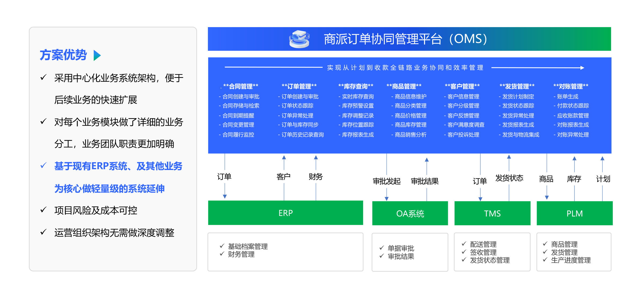Image resolution: width=644 pixels, height=293 pixels.
Task: Click the 审批发起 flow label
Action: click(387, 181)
